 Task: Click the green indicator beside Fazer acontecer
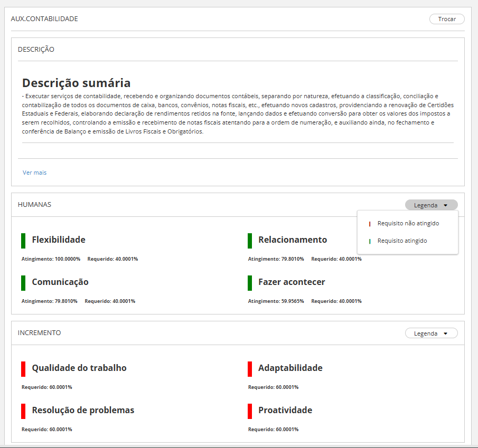[x=250, y=283]
